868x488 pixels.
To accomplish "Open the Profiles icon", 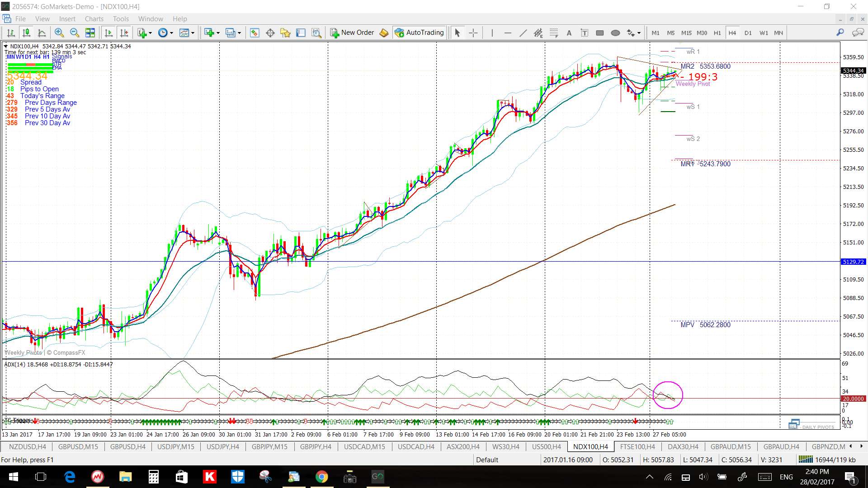I will pos(231,33).
